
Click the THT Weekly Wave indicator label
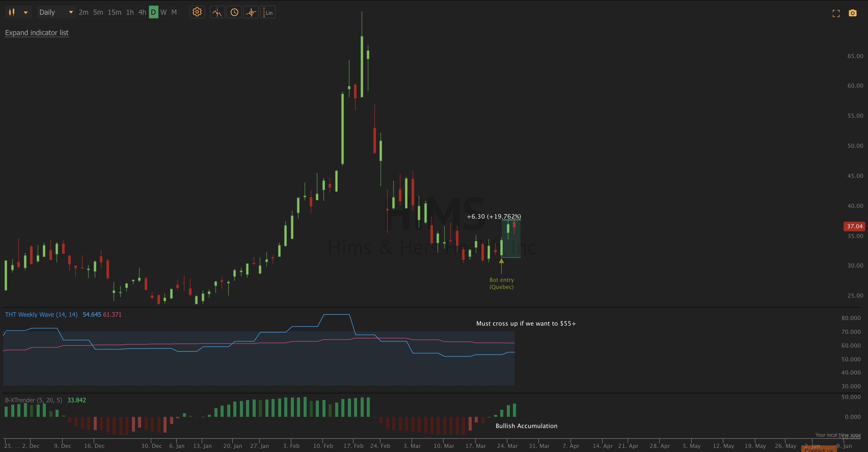(41, 314)
